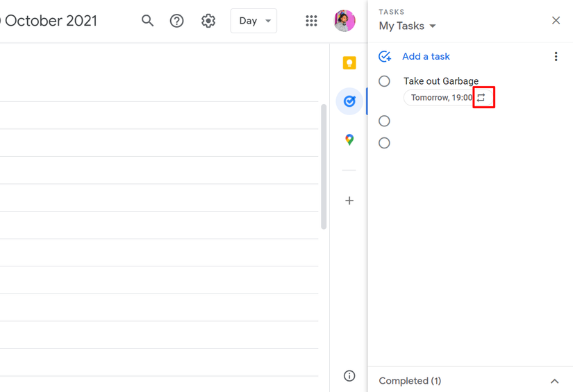
Task: Collapse the Completed (1) section
Action: click(x=554, y=381)
